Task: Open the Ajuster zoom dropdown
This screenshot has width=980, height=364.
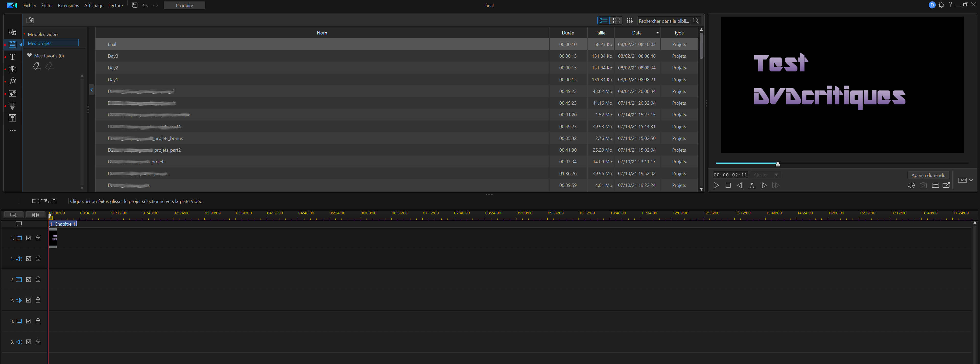Action: (x=765, y=175)
